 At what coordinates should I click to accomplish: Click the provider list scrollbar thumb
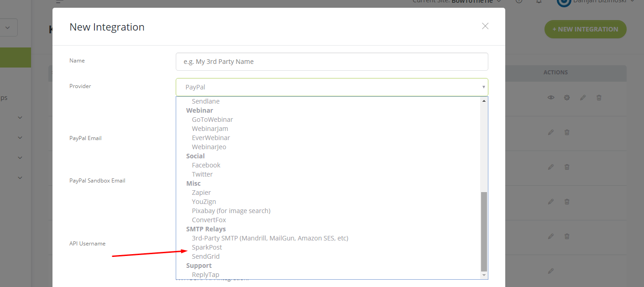point(484,231)
